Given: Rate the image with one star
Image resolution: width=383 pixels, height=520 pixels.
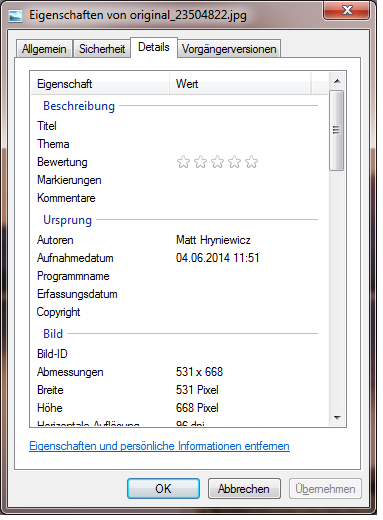Looking at the screenshot, I should coord(183,162).
